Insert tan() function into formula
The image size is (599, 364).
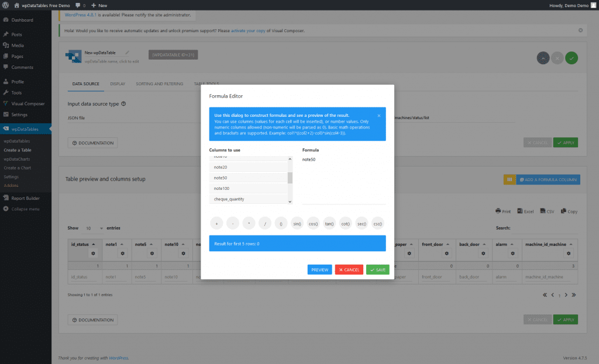pos(329,224)
